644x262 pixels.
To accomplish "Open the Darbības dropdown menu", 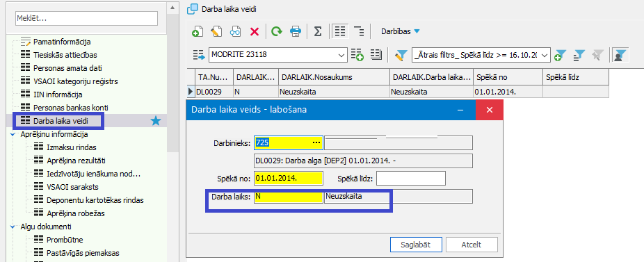I will pyautogui.click(x=401, y=31).
